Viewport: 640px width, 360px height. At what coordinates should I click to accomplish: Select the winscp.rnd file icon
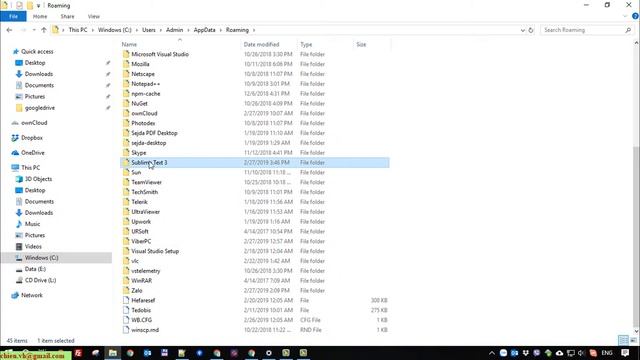(126, 329)
